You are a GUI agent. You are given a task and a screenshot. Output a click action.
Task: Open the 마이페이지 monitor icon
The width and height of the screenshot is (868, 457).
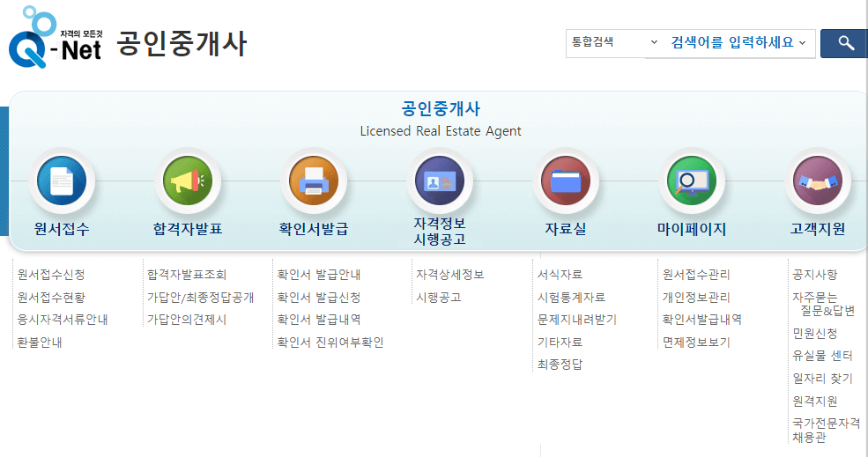[x=692, y=181]
